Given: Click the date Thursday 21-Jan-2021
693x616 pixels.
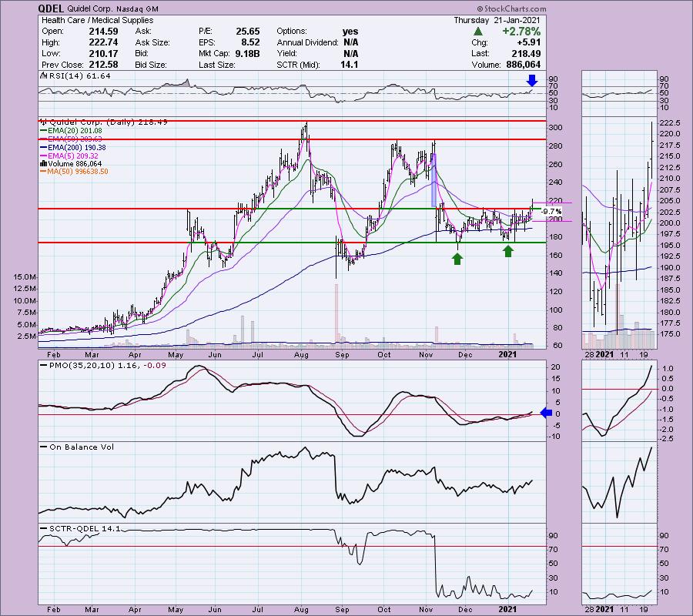Looking at the screenshot, I should (497, 20).
